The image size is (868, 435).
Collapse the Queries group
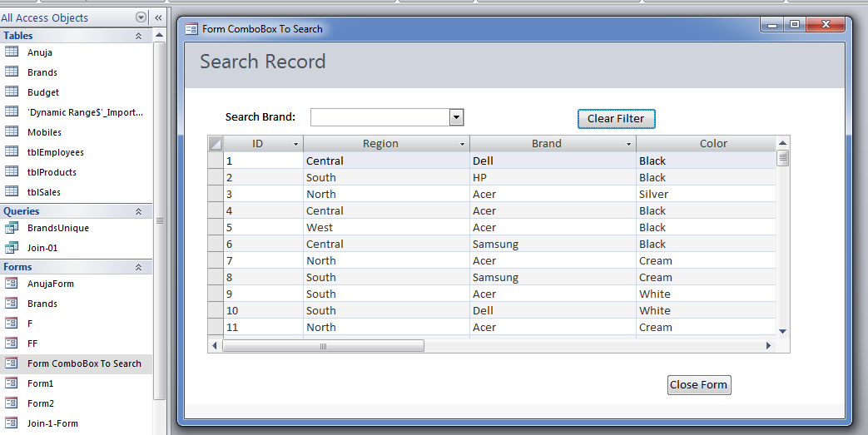[138, 211]
